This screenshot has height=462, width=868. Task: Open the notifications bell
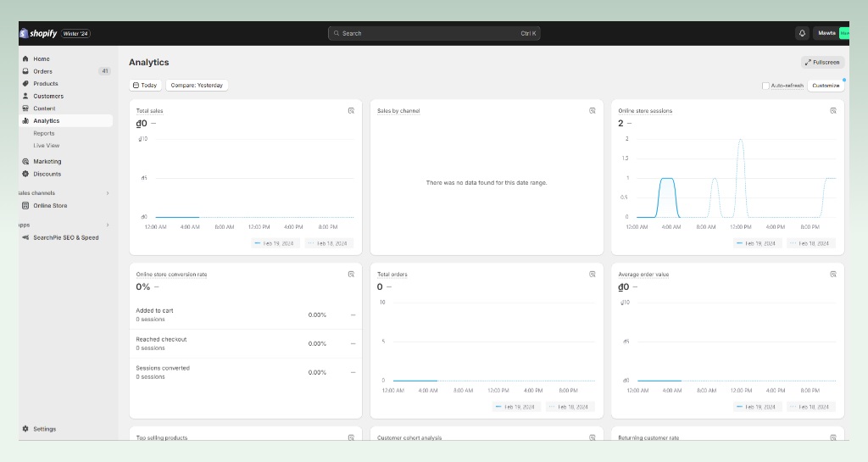tap(802, 33)
